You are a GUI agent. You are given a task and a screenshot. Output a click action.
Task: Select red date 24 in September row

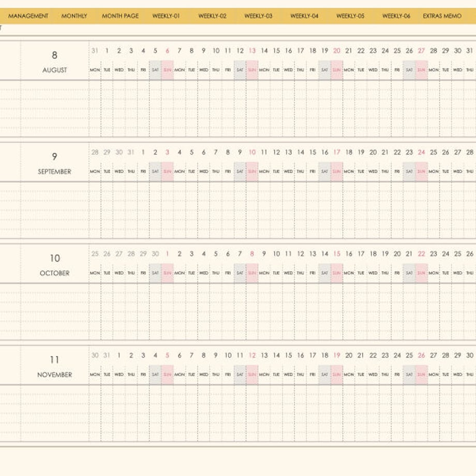click(421, 152)
